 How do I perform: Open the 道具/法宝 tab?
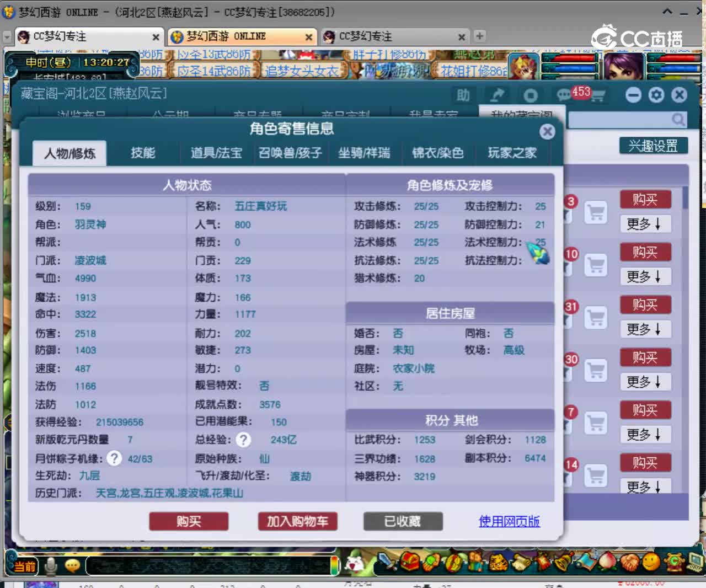[216, 153]
